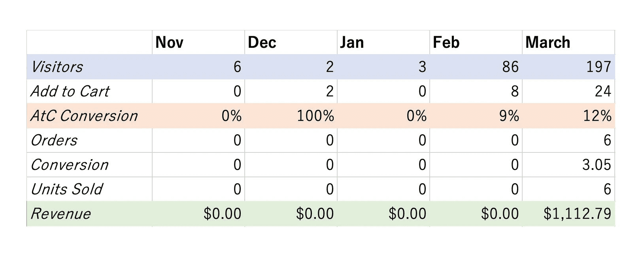Click the Jan column header

click(383, 42)
